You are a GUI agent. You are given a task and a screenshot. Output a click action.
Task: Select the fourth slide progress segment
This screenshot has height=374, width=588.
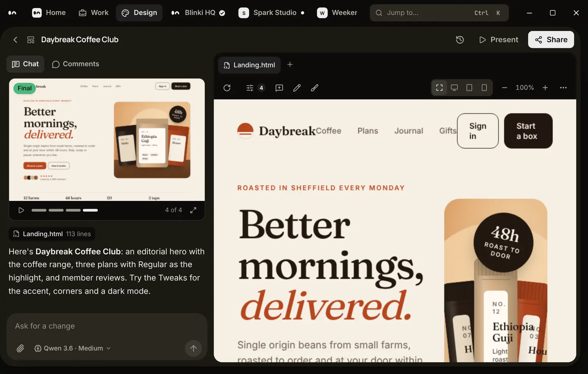point(90,210)
